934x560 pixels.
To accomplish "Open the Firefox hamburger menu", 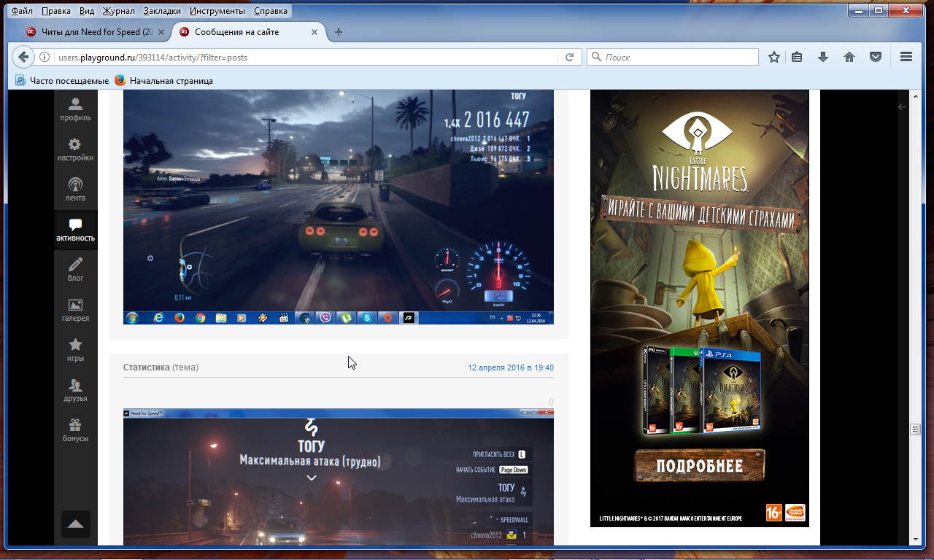I will click(x=906, y=57).
